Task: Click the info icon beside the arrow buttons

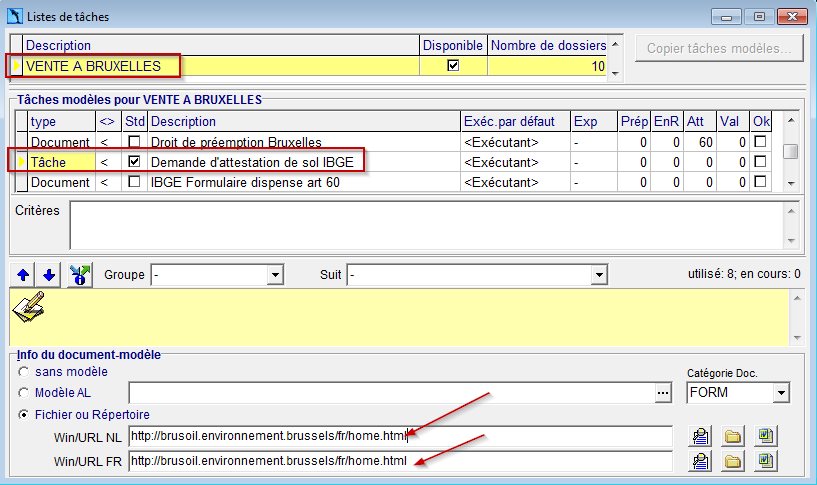Action: [80, 275]
